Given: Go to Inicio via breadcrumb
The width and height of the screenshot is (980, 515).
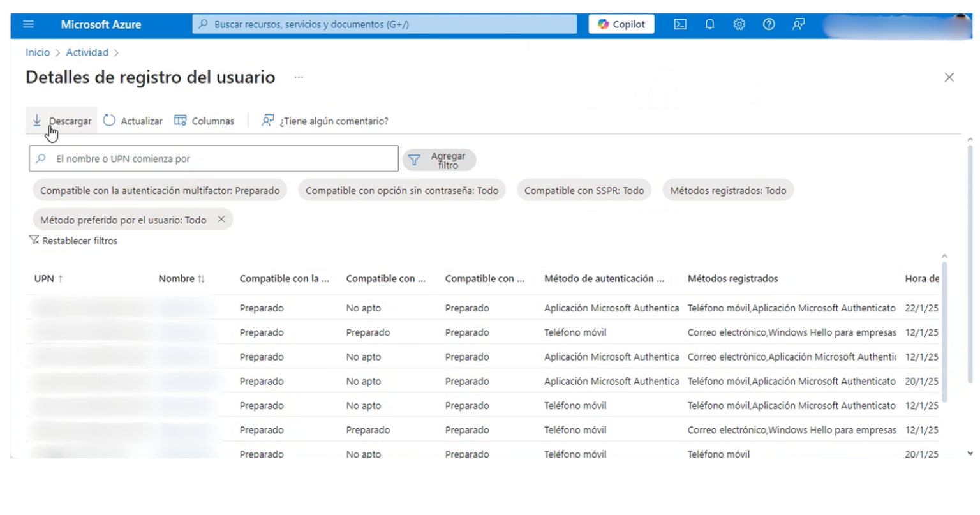Looking at the screenshot, I should (x=37, y=52).
